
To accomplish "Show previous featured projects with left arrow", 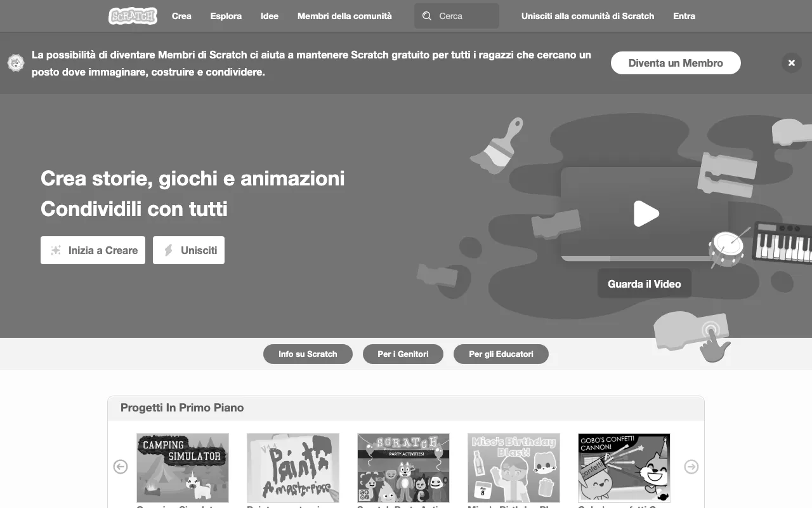I will (x=121, y=467).
